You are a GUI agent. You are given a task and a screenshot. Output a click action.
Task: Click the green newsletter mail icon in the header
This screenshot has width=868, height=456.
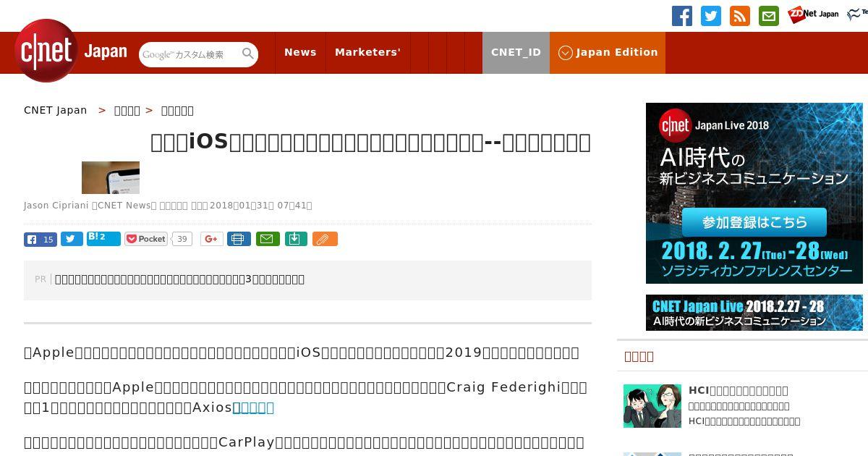point(769,16)
